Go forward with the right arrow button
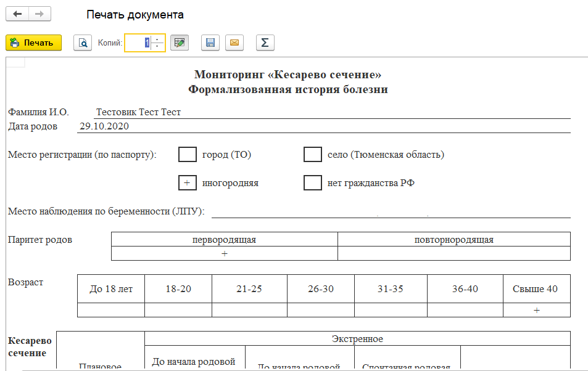The height and width of the screenshot is (371, 588). [x=39, y=14]
